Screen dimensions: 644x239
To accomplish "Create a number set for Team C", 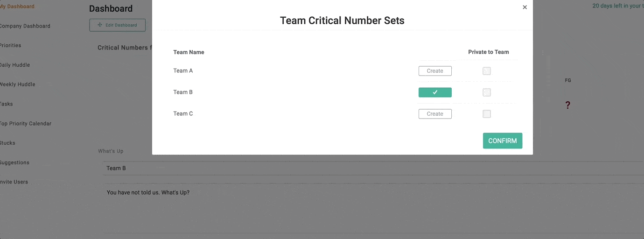I will click(435, 114).
